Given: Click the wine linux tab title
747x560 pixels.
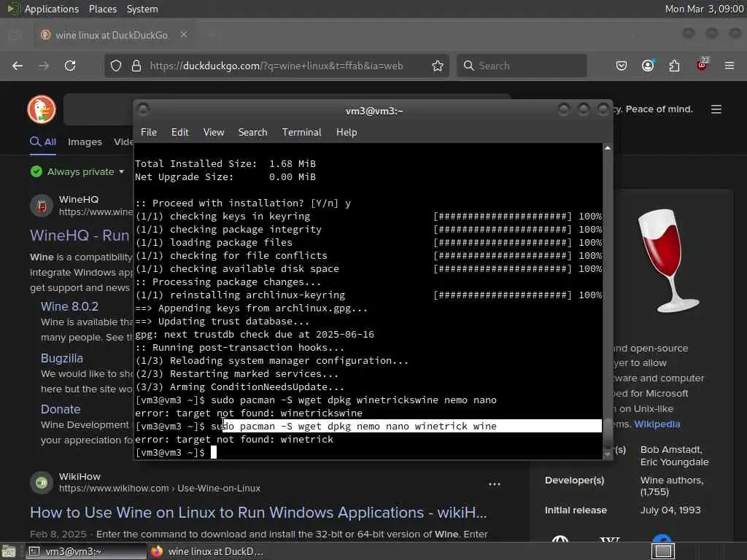Looking at the screenshot, I should coord(112,35).
